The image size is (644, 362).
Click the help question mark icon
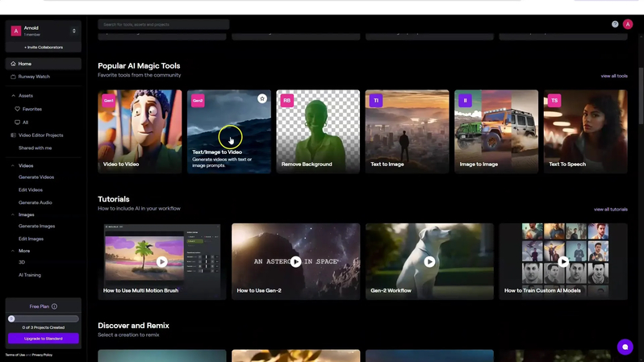click(615, 24)
